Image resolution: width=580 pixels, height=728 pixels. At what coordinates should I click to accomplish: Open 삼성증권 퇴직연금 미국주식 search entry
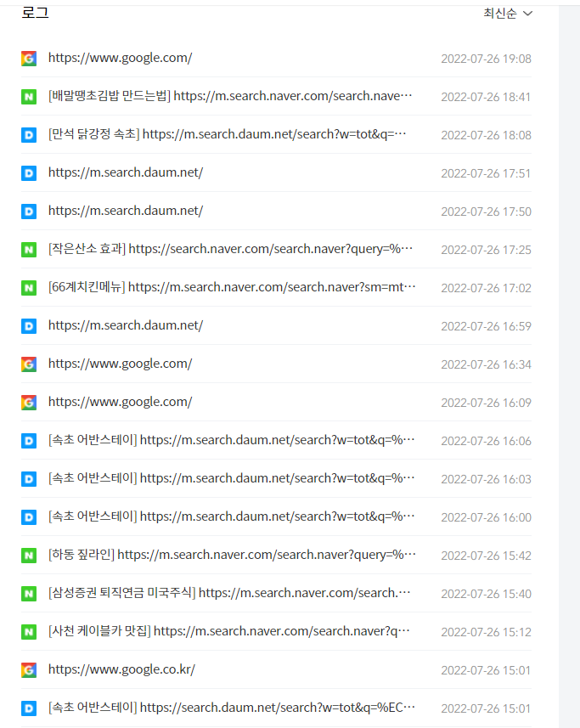tap(229, 593)
